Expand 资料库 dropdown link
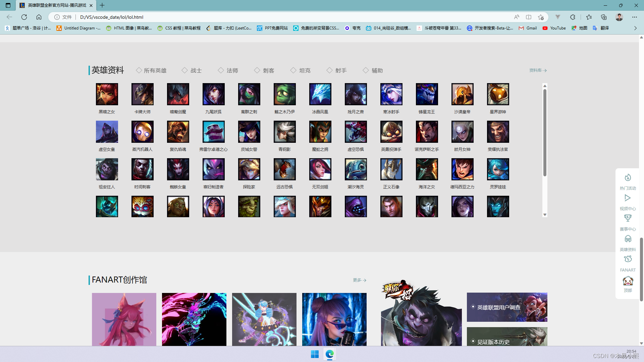The image size is (644, 362). [x=537, y=70]
